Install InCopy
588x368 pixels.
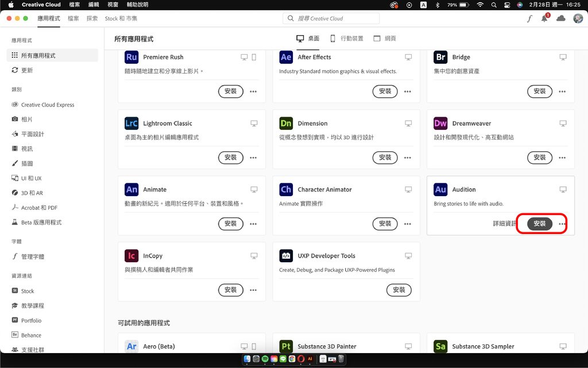231,290
